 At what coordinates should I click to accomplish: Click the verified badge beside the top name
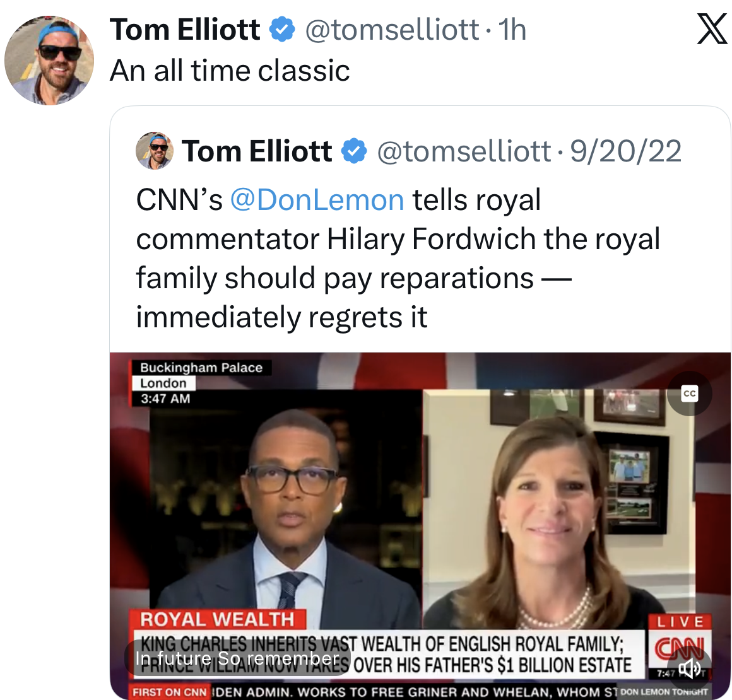click(282, 30)
